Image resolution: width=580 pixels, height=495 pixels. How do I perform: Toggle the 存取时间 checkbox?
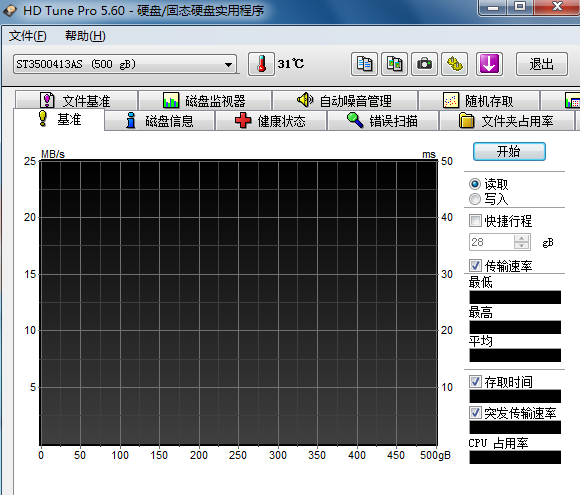pos(475,381)
